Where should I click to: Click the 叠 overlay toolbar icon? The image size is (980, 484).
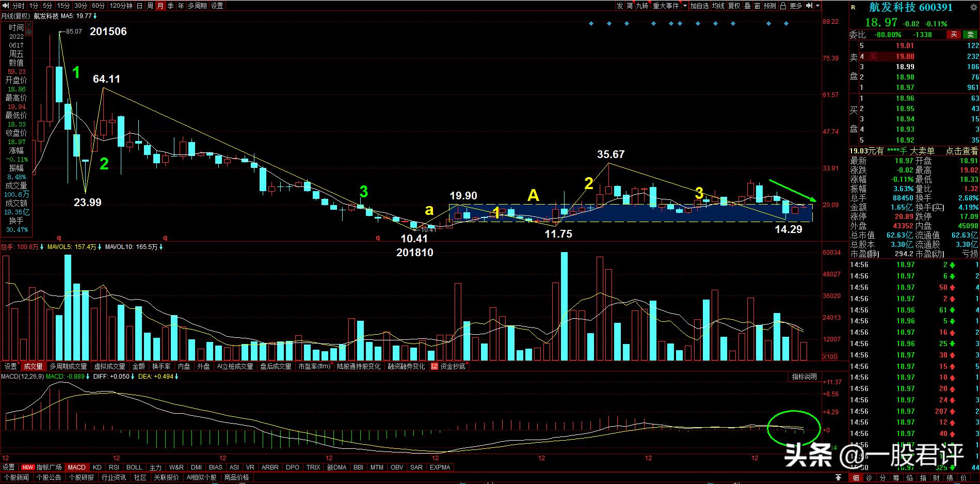(747, 6)
